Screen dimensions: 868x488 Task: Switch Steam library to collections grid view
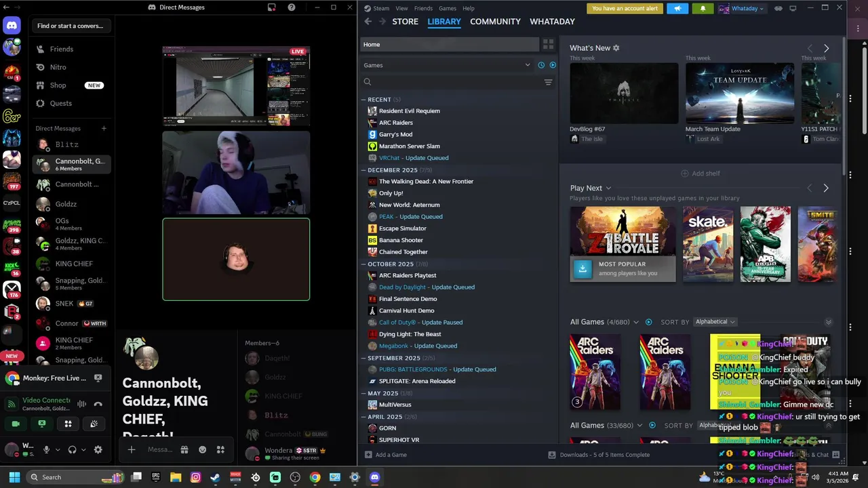[x=548, y=44]
